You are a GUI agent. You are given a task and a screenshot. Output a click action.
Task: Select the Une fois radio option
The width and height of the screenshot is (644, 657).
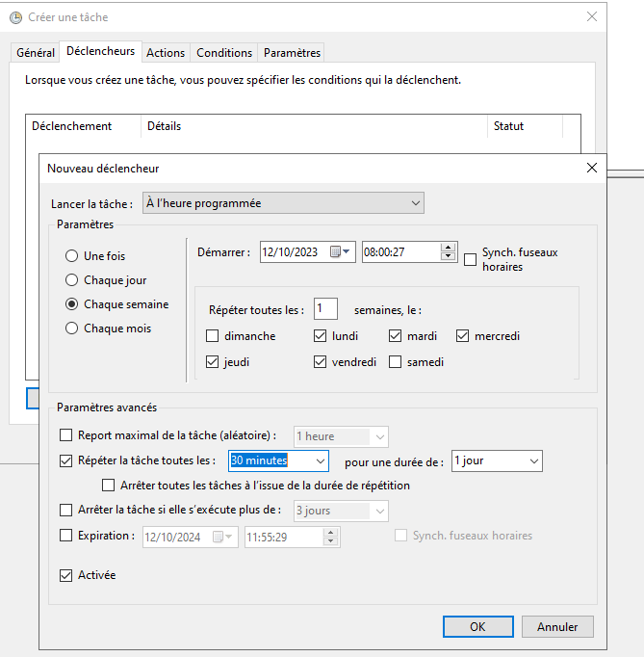pos(71,255)
